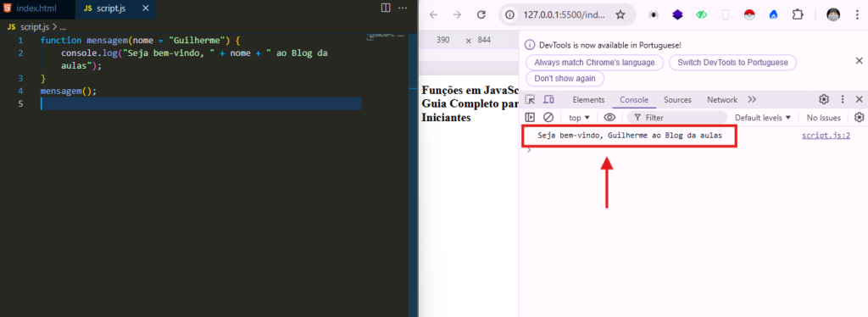Expand the top context dropdown
The height and width of the screenshot is (317, 868).
pyautogui.click(x=579, y=117)
